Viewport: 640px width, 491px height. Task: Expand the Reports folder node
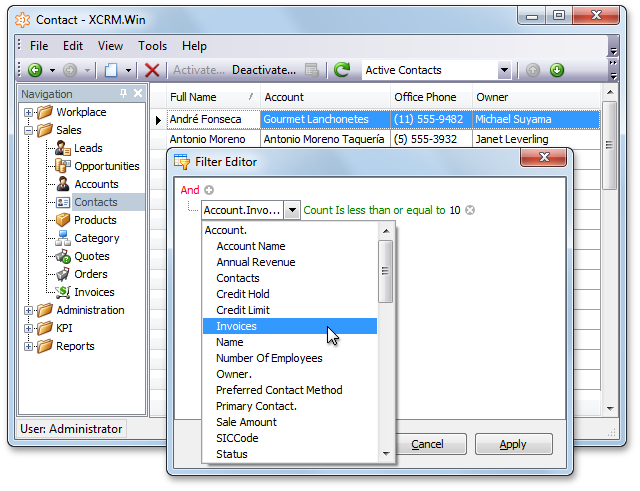[x=28, y=347]
